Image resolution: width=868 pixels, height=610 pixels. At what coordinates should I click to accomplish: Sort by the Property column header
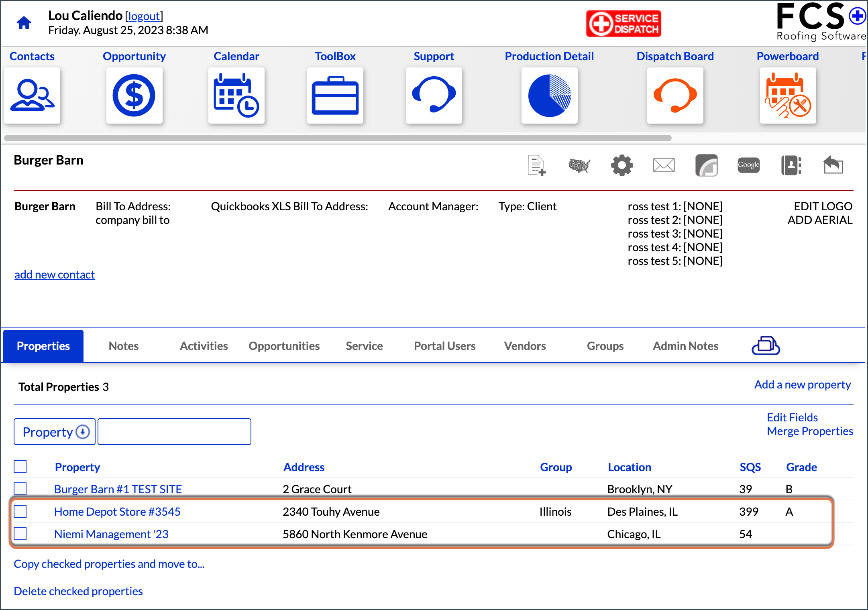coord(77,467)
